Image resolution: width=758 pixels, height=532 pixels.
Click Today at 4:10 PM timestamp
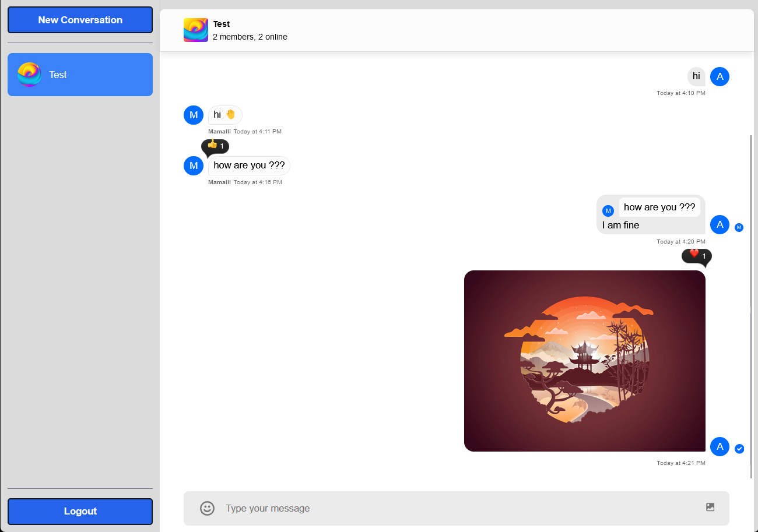pos(681,93)
